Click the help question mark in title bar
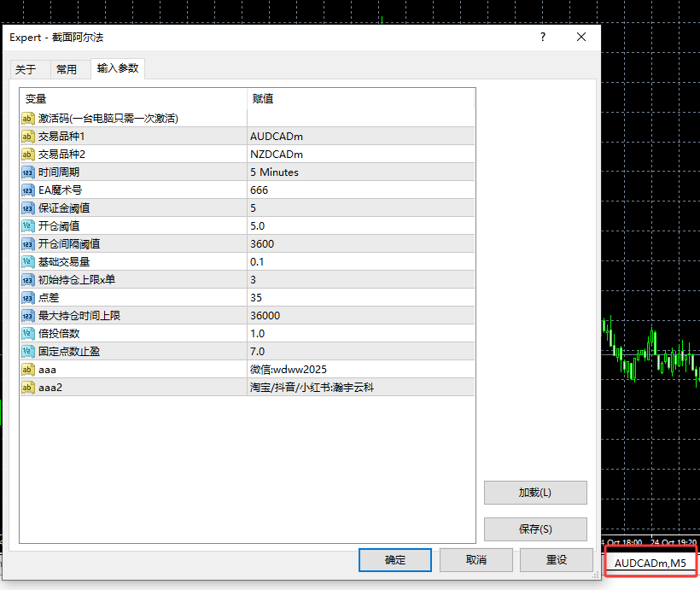 point(543,37)
